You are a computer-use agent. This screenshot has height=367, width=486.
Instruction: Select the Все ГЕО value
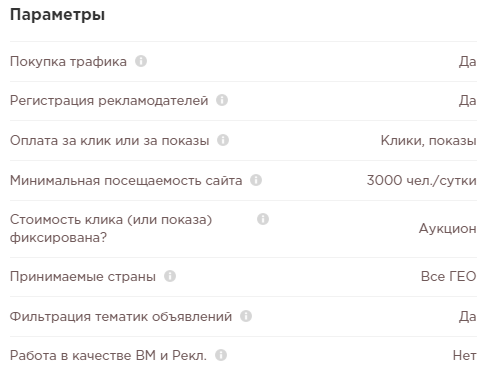pyautogui.click(x=448, y=276)
